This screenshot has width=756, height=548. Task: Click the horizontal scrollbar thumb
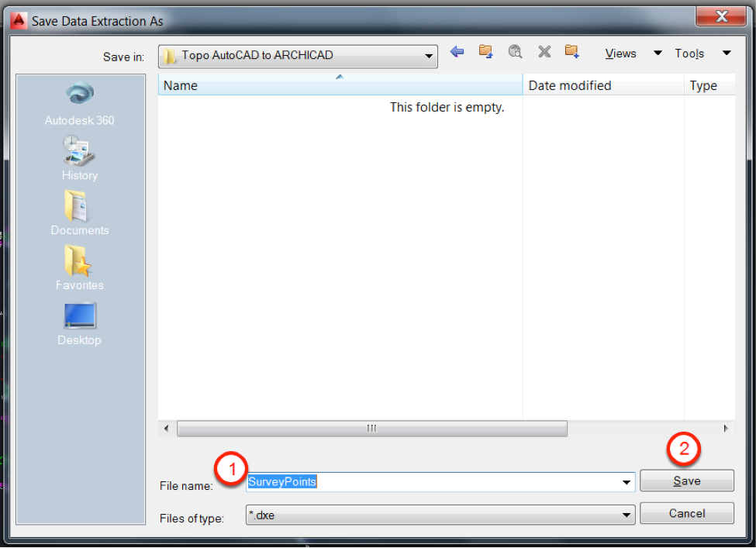pos(371,429)
